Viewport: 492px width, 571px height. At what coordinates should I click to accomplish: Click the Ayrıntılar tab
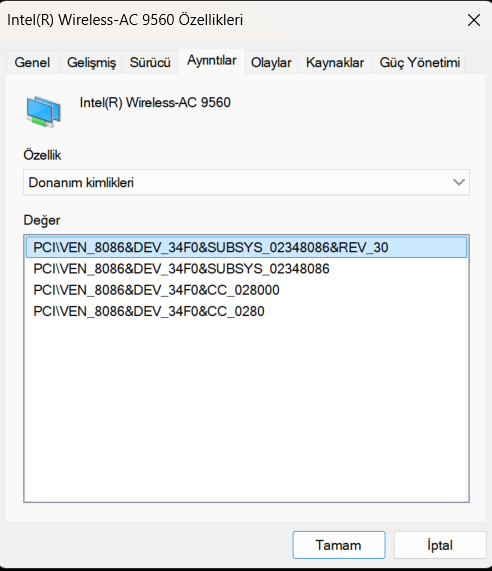[x=212, y=61]
